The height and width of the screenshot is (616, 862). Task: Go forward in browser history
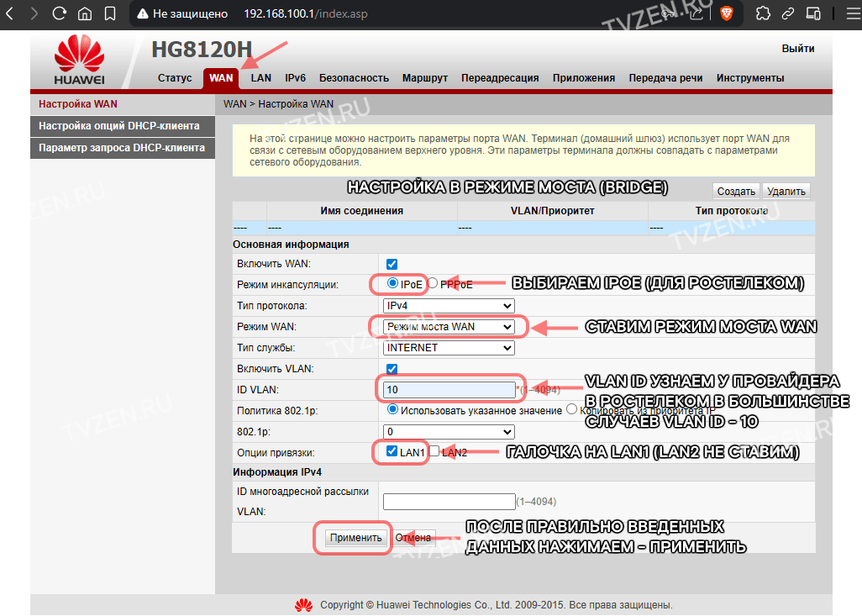point(34,13)
